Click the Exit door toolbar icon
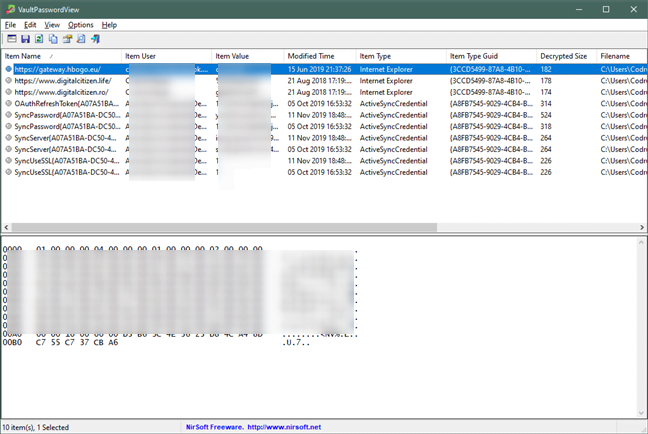The width and height of the screenshot is (648, 434). pos(95,39)
